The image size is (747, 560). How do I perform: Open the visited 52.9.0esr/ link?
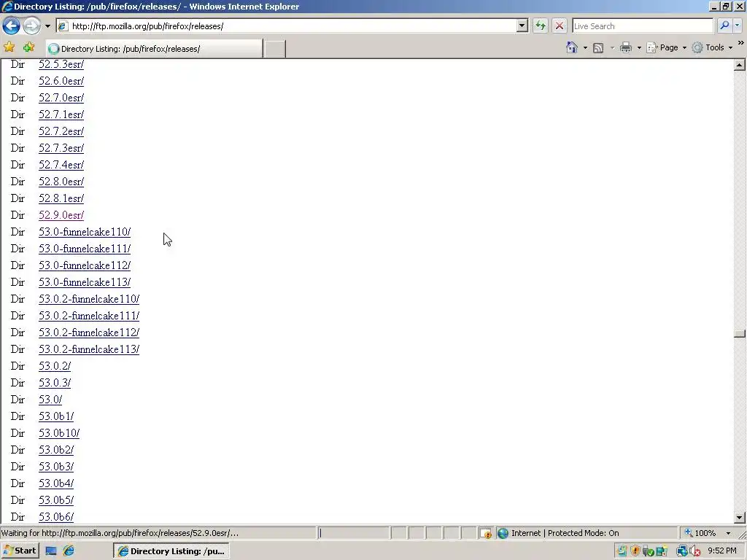(x=61, y=215)
